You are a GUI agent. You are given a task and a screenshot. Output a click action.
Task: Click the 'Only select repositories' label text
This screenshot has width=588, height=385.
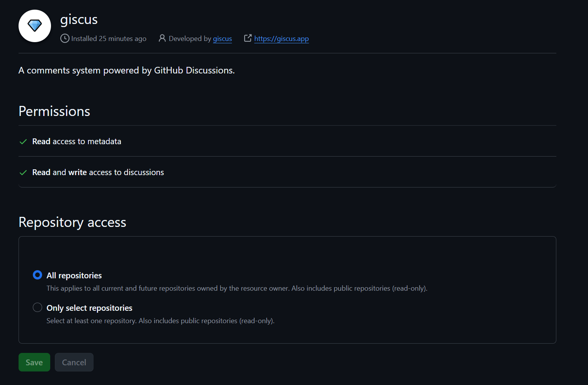pyautogui.click(x=90, y=308)
